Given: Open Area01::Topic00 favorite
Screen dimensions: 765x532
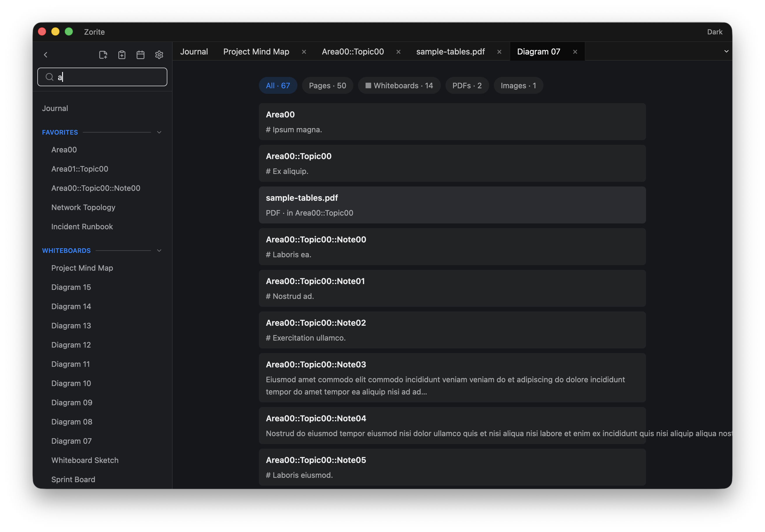Looking at the screenshot, I should (x=80, y=169).
